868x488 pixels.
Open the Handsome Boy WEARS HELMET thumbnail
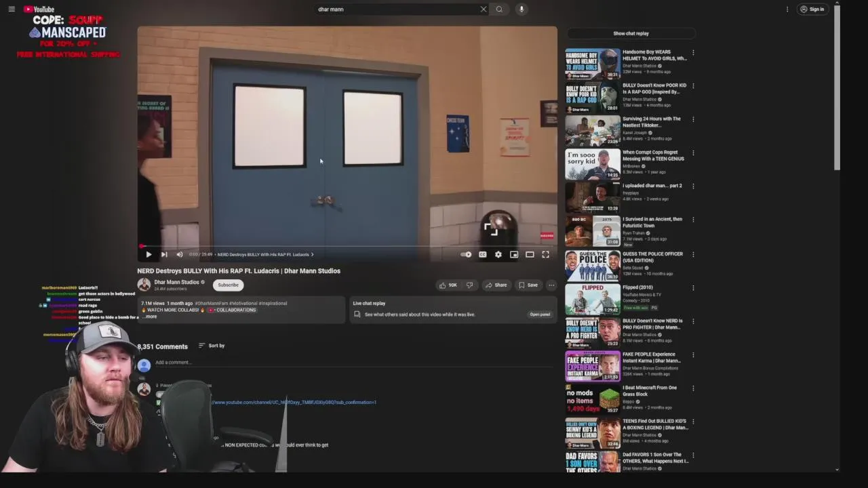[593, 64]
